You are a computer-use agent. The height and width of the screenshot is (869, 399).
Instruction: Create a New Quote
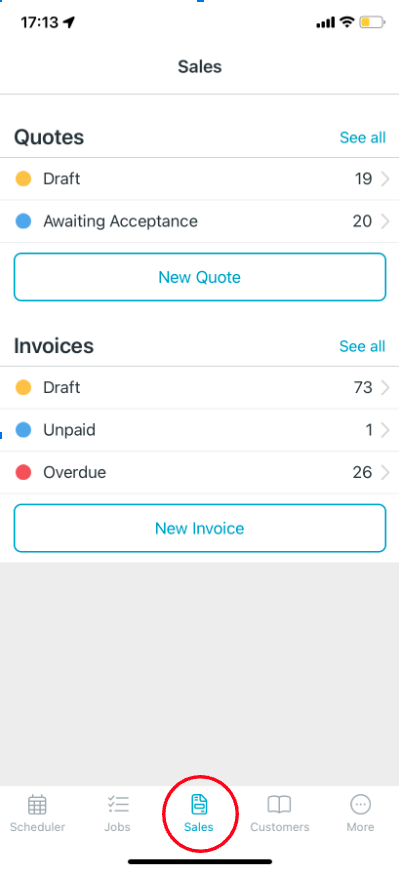tap(200, 277)
